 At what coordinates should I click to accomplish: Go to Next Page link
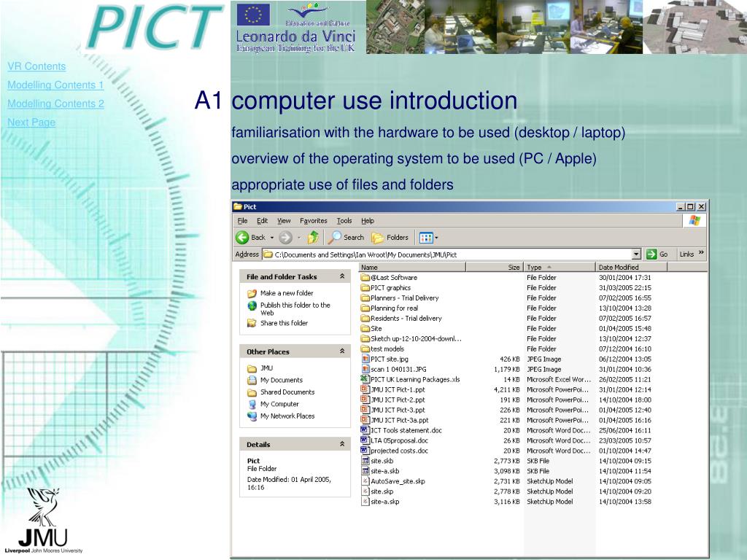31,122
